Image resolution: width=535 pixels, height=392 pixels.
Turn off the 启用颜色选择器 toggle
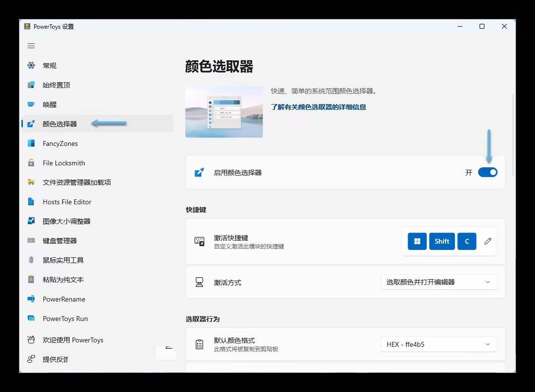click(487, 172)
